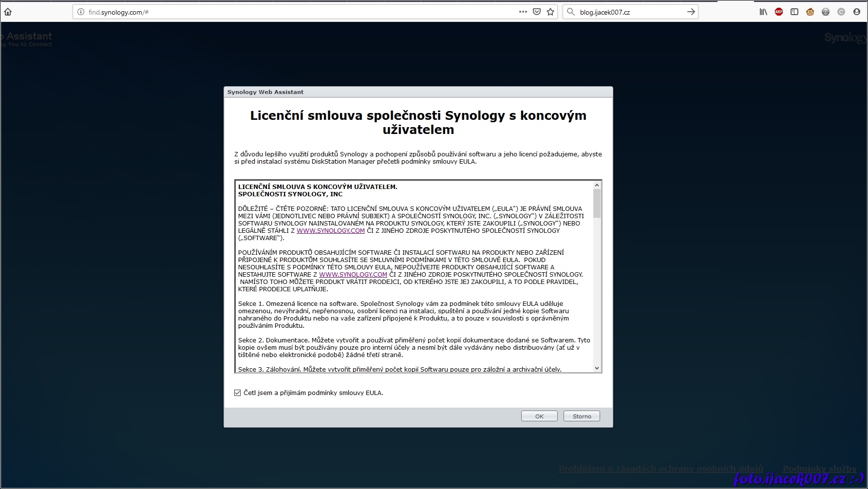Uncheck the EULA acceptance checkbox
The width and height of the screenshot is (868, 489).
(x=238, y=393)
